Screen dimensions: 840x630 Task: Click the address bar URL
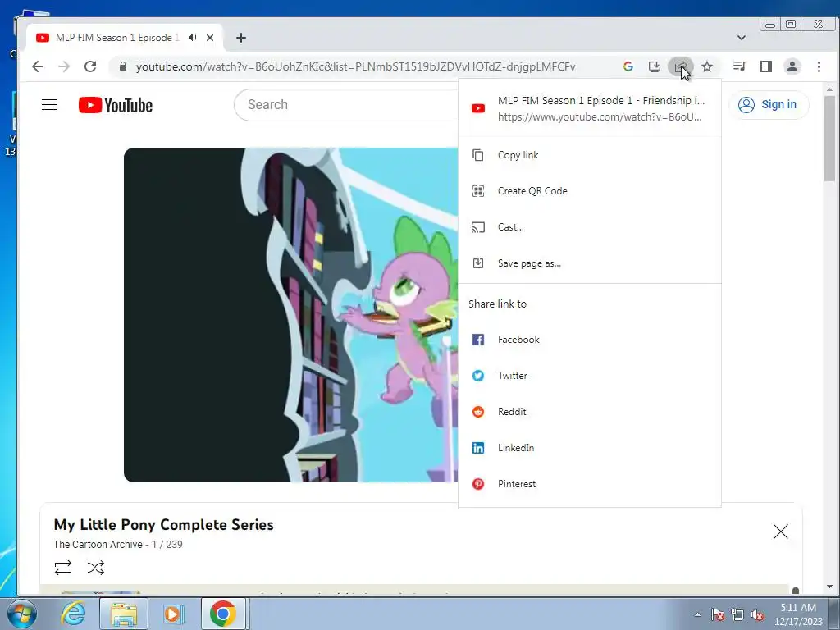click(x=355, y=66)
